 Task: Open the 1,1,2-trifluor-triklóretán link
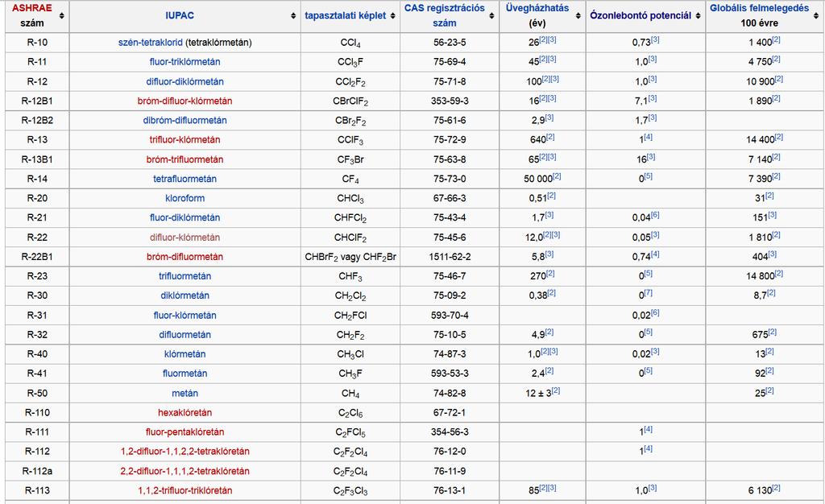click(x=184, y=490)
